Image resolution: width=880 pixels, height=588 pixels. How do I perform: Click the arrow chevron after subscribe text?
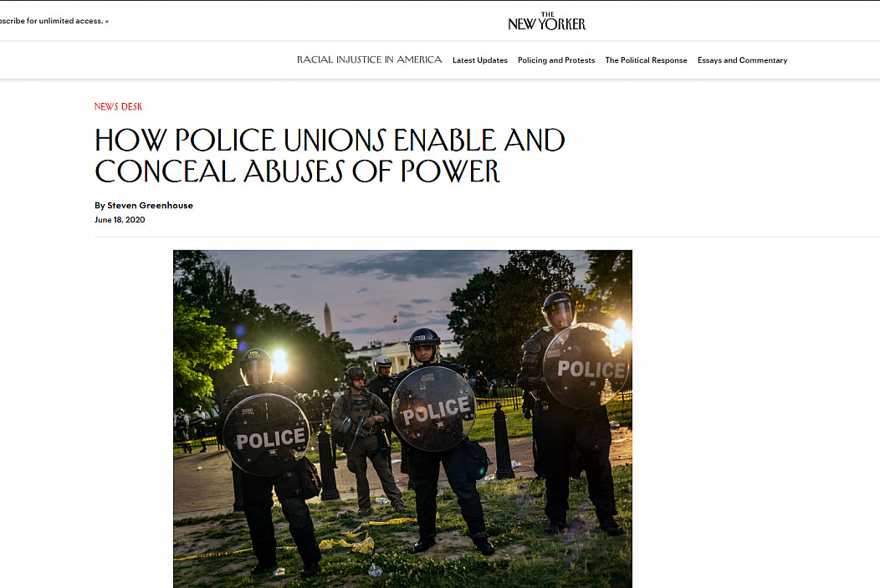pyautogui.click(x=106, y=21)
